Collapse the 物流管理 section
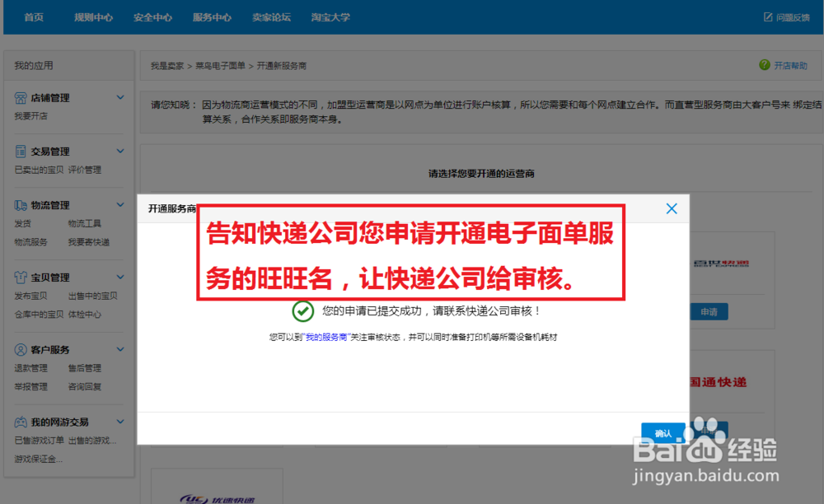The width and height of the screenshot is (824, 504). tap(120, 204)
